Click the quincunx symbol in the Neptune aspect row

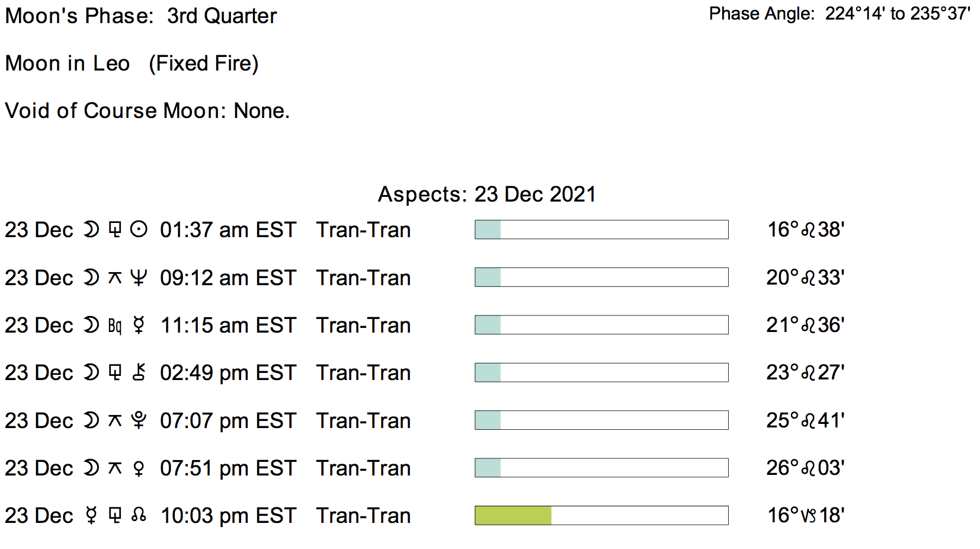pos(115,277)
